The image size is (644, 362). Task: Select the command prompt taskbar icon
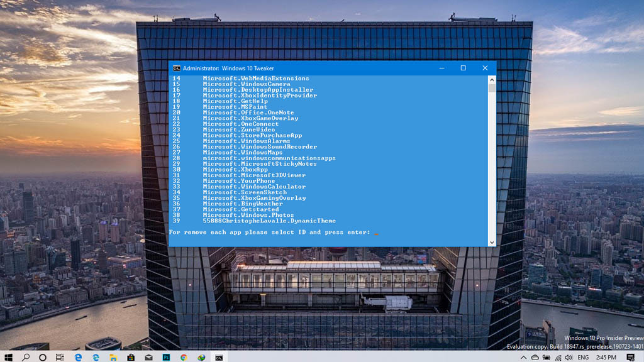[x=219, y=358]
